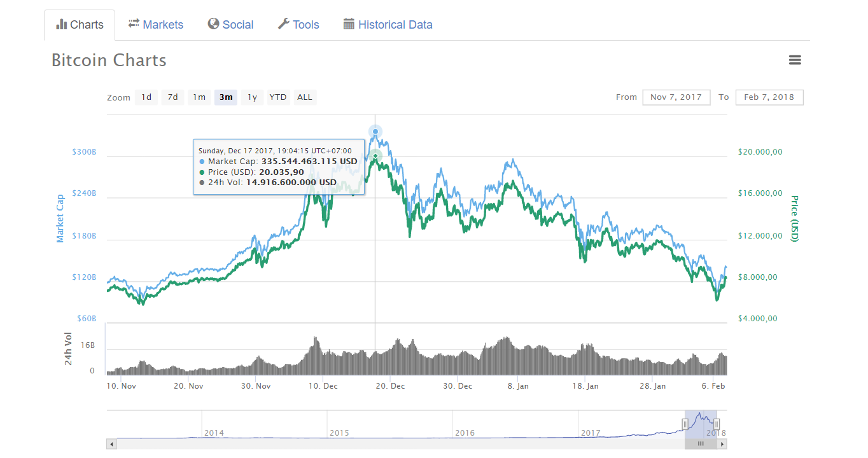Click the calendar icon beside Historical Data

[x=349, y=24]
